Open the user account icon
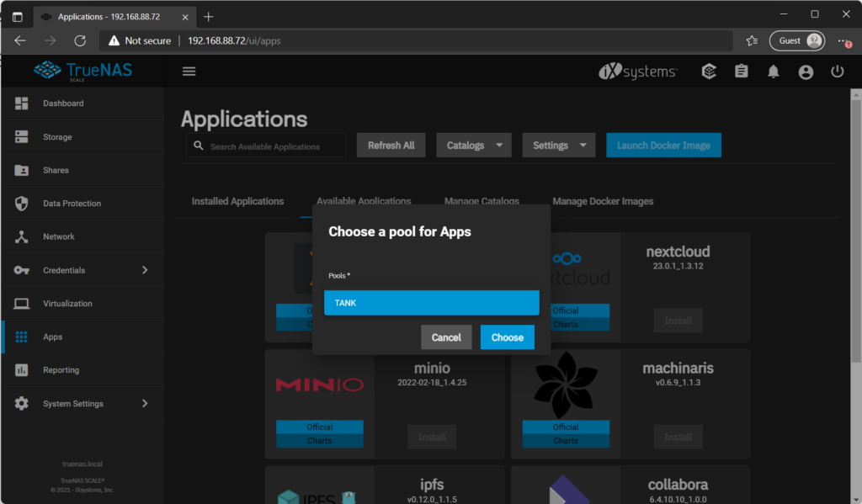The height and width of the screenshot is (504, 862). click(806, 72)
